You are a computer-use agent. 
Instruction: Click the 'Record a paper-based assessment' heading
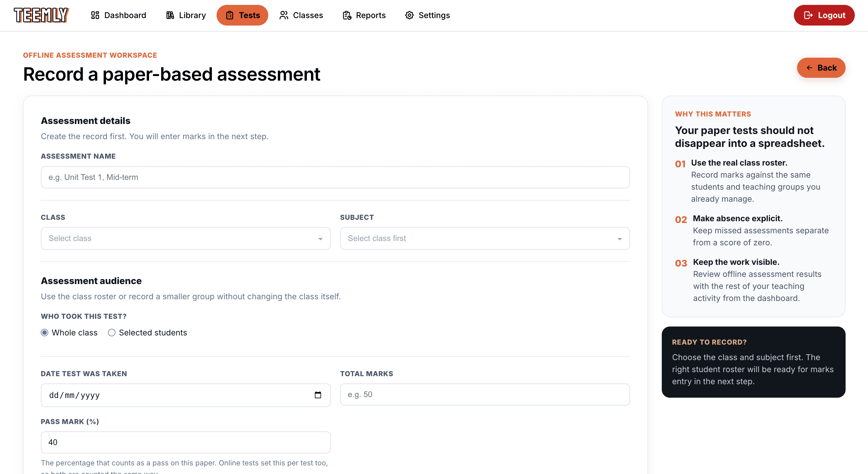click(x=171, y=74)
